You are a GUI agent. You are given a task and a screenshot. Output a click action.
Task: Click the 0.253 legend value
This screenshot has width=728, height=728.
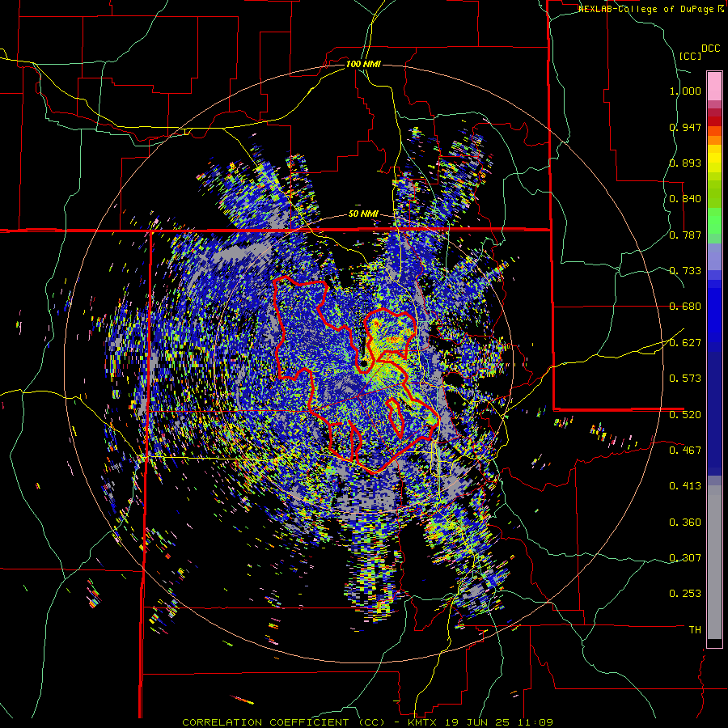point(685,594)
